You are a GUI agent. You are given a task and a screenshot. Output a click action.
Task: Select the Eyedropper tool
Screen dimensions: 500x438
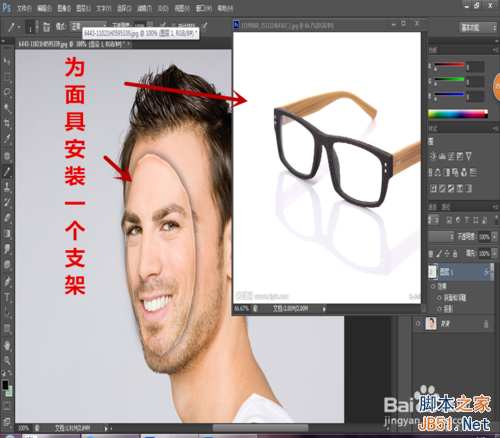point(7,139)
